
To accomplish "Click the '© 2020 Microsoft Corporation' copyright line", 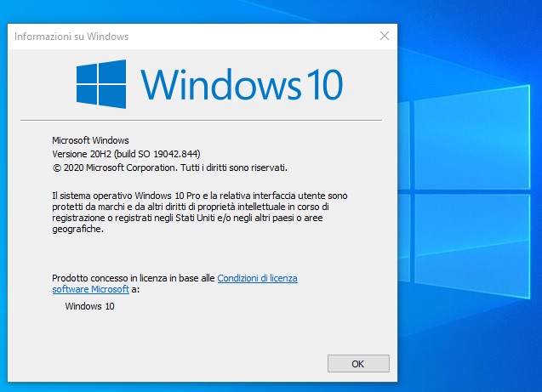I will [169, 168].
